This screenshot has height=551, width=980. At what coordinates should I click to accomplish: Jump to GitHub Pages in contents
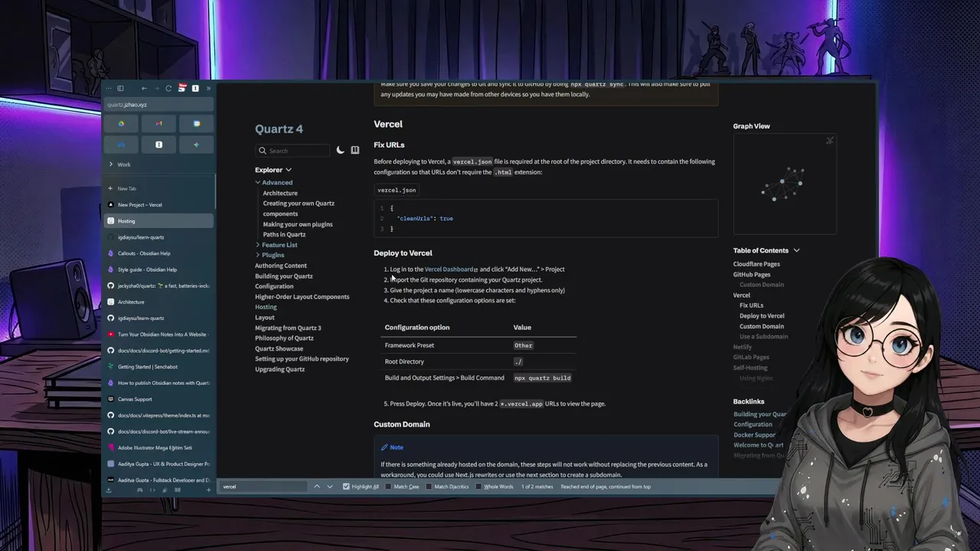coord(752,274)
